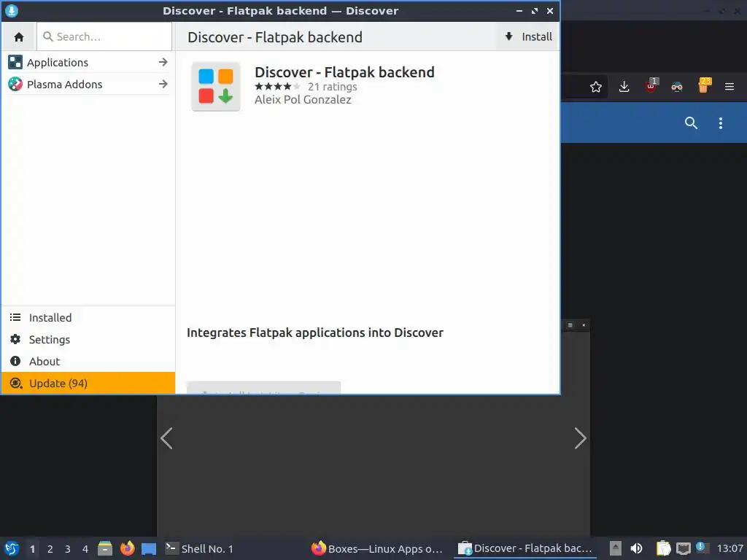Viewport: 747px width, 560px height.
Task: Click the blue show-desktop panel icon
Action: pos(149,548)
